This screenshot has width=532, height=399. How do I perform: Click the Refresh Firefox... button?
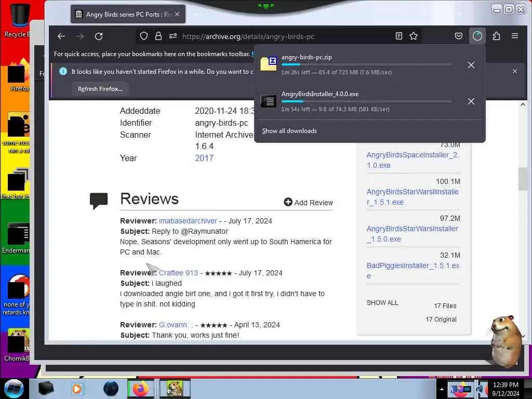[100, 89]
